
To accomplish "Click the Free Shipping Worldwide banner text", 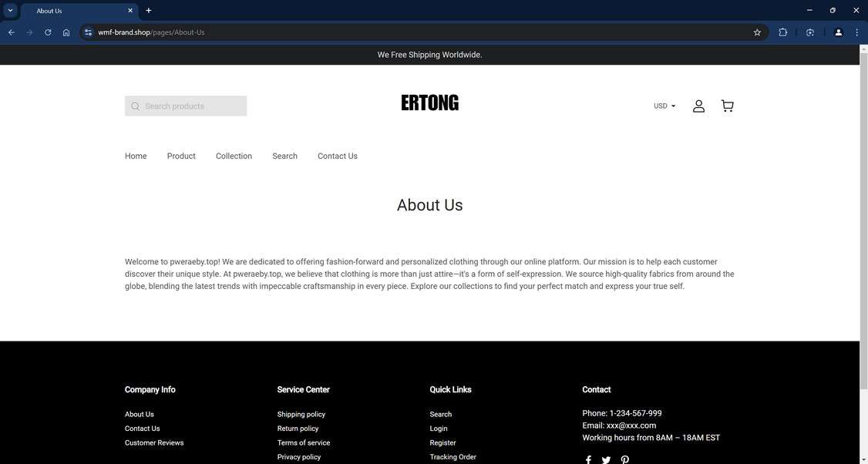I will [429, 55].
